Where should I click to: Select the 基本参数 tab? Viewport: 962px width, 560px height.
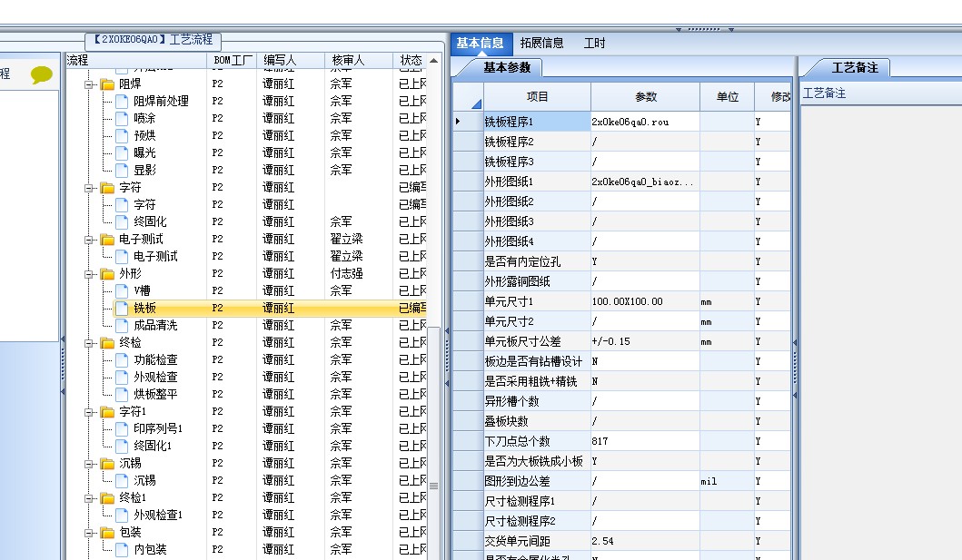coord(507,67)
